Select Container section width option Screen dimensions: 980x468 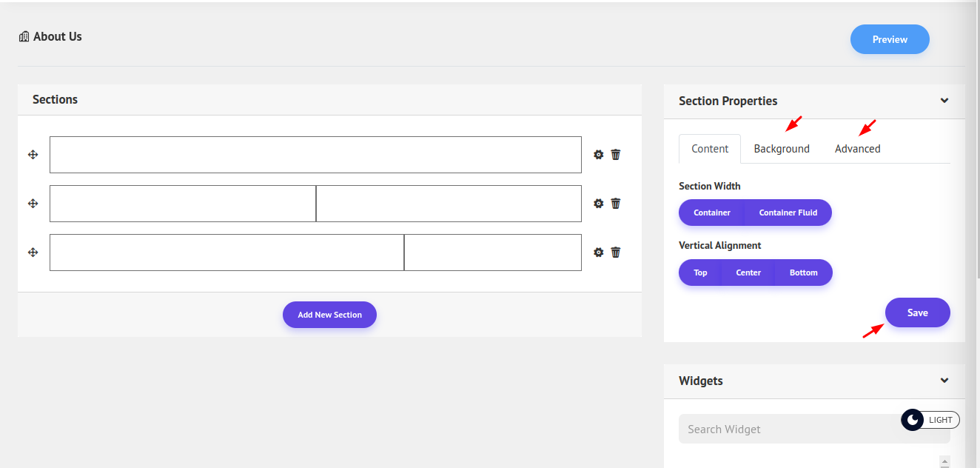click(712, 213)
